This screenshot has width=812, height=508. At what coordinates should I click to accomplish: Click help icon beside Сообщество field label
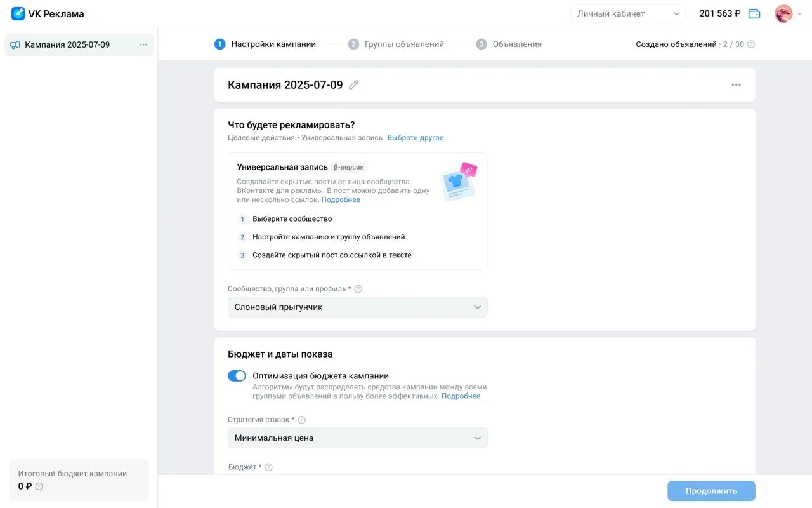[358, 289]
